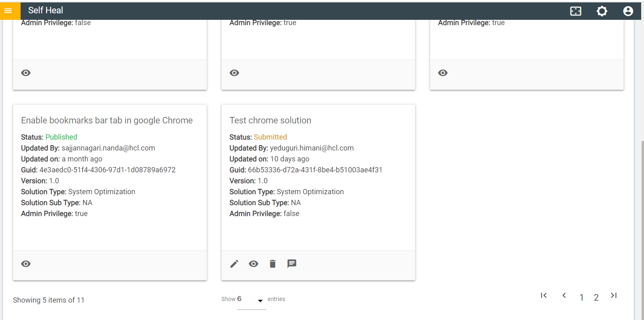View details of Test chrome solution

pyautogui.click(x=253, y=264)
